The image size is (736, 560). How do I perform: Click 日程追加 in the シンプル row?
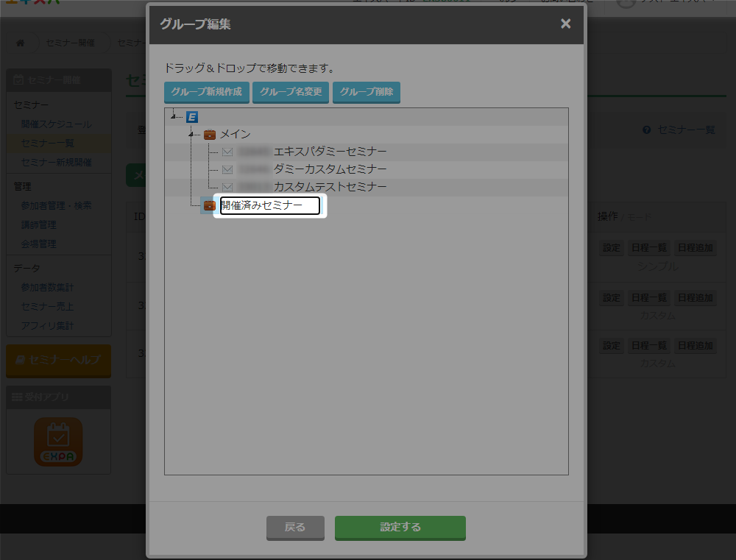coord(696,248)
